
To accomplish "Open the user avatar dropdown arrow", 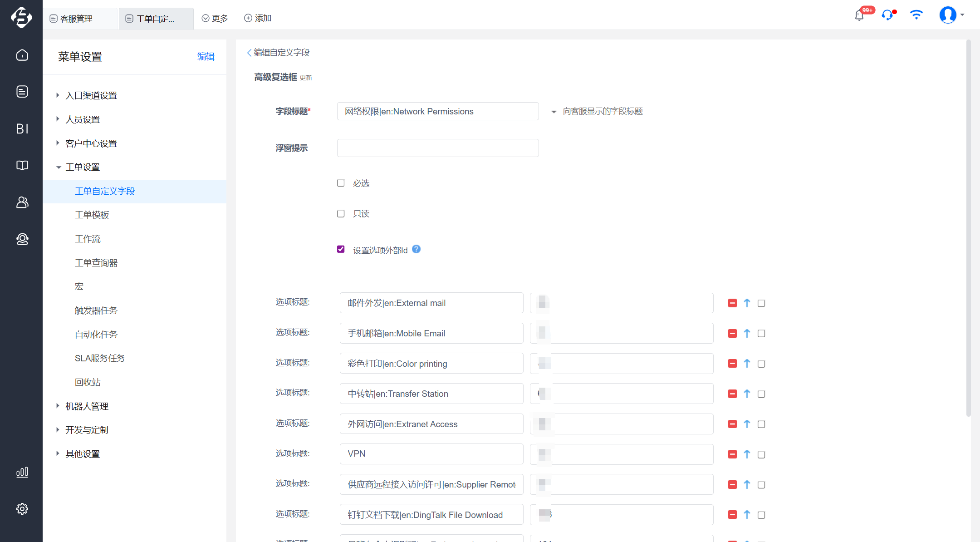I will click(962, 15).
